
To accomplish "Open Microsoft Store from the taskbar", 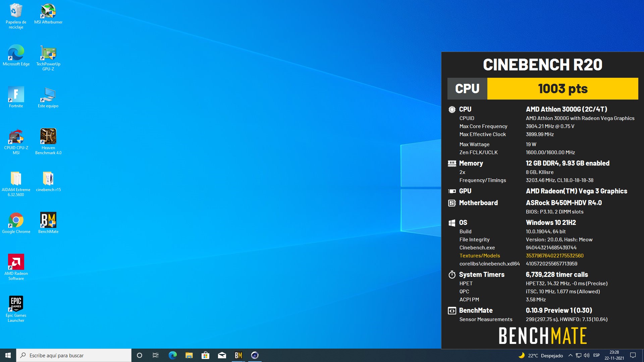I will point(205,355).
